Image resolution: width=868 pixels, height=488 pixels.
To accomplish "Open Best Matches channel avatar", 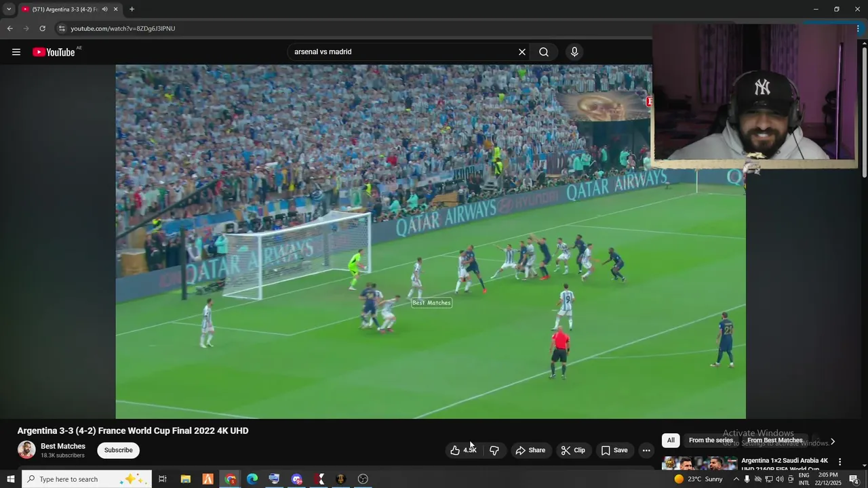I will 26,450.
